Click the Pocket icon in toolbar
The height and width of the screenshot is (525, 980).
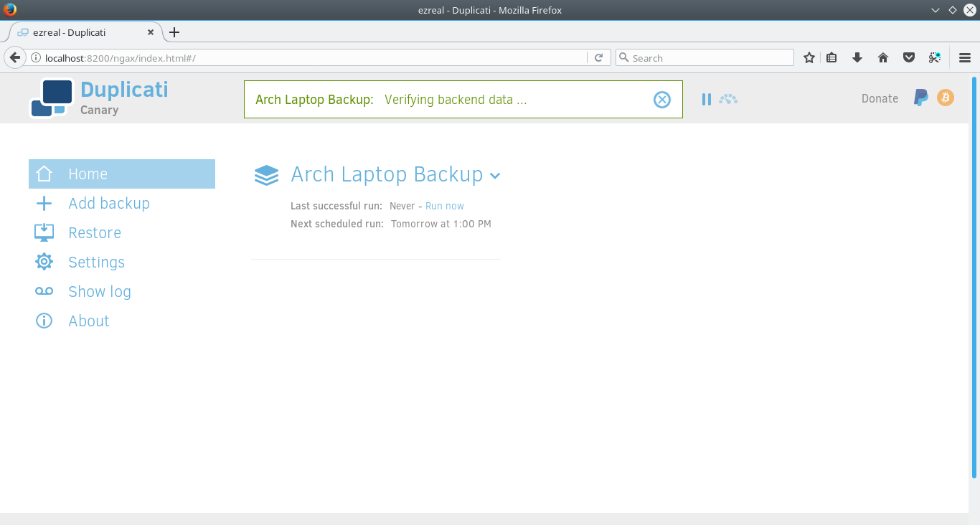click(908, 57)
